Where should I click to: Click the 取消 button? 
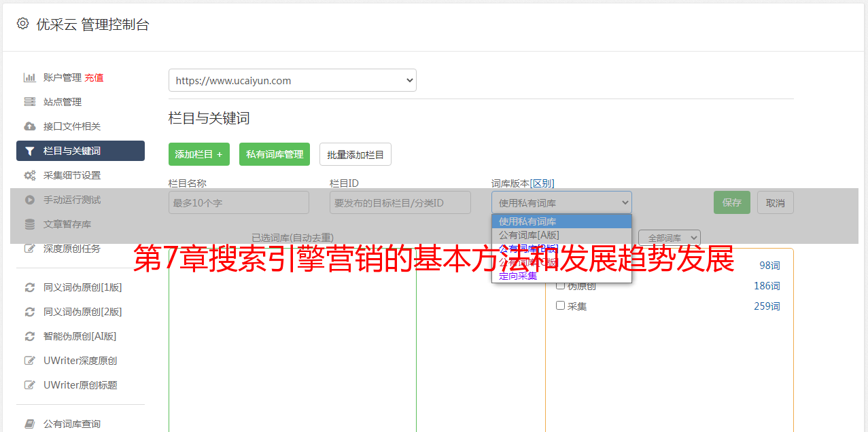pos(776,202)
